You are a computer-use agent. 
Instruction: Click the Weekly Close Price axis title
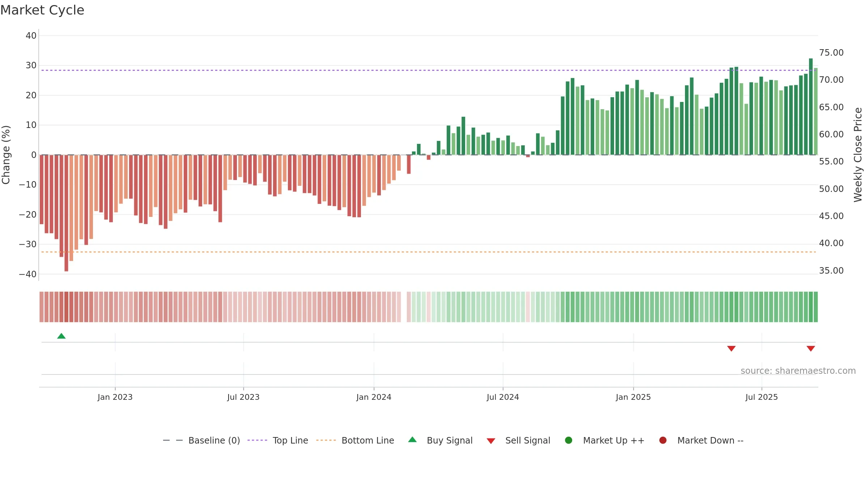pyautogui.click(x=858, y=155)
